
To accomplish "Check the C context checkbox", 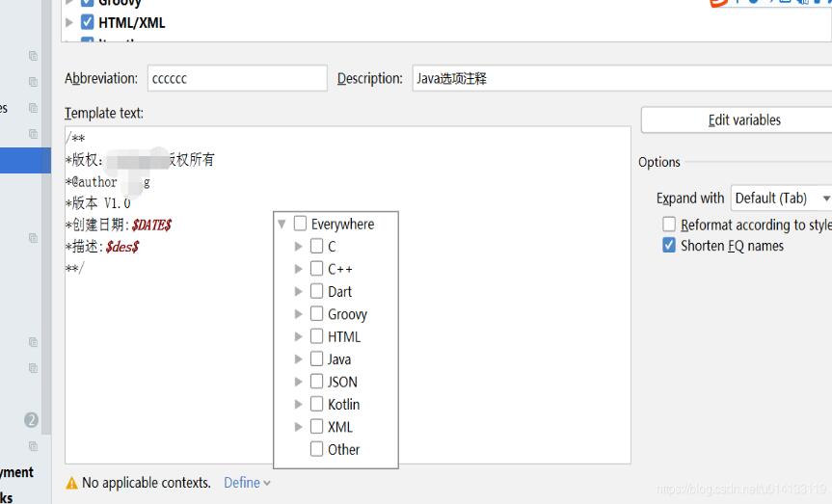I will point(317,246).
